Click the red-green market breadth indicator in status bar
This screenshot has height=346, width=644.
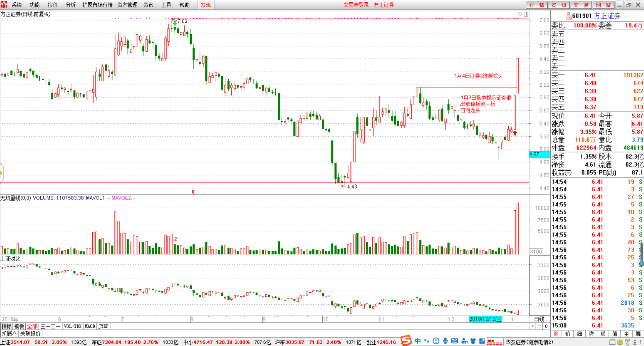[495, 342]
